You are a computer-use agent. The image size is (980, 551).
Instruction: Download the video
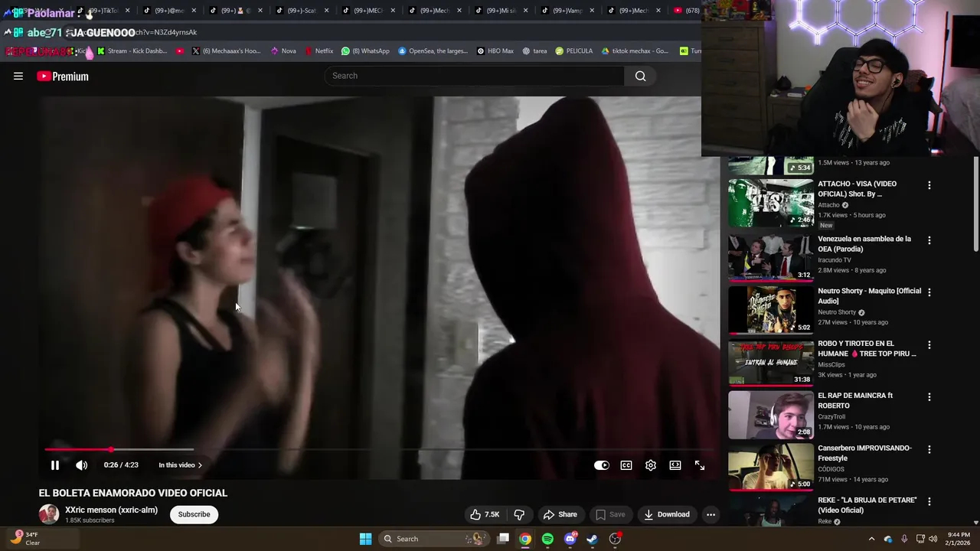[x=667, y=514]
